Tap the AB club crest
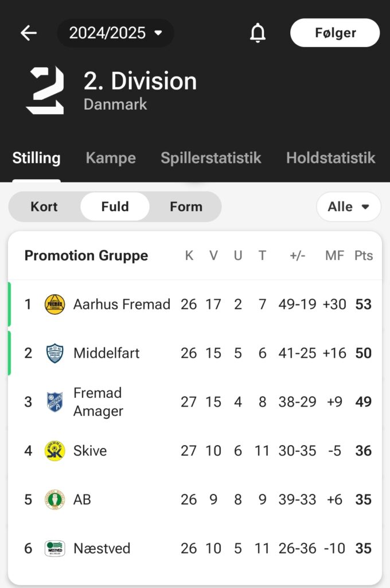Viewport: 390px width, 588px height. (54, 500)
